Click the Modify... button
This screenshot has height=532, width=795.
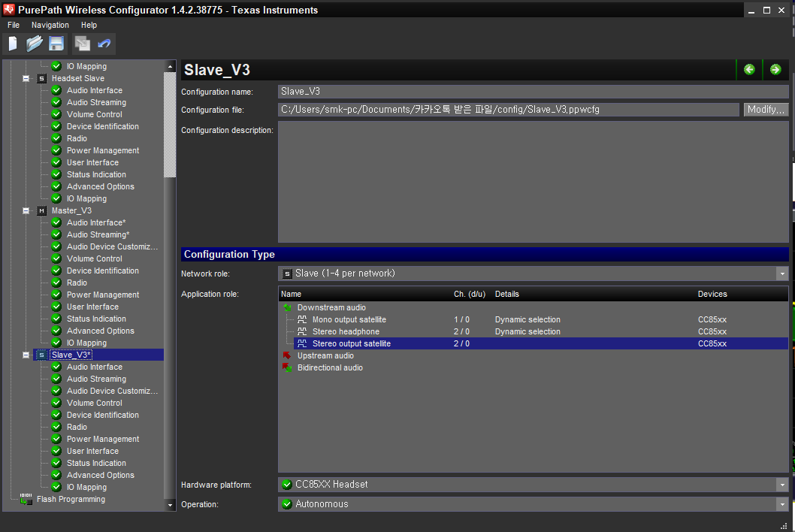[x=766, y=110]
